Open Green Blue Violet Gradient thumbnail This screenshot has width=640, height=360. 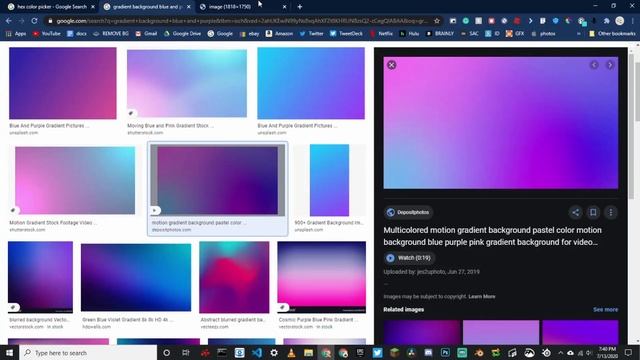click(136, 277)
